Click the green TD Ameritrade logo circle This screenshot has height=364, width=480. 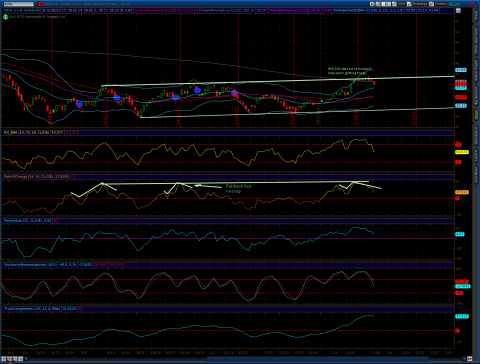5,17
